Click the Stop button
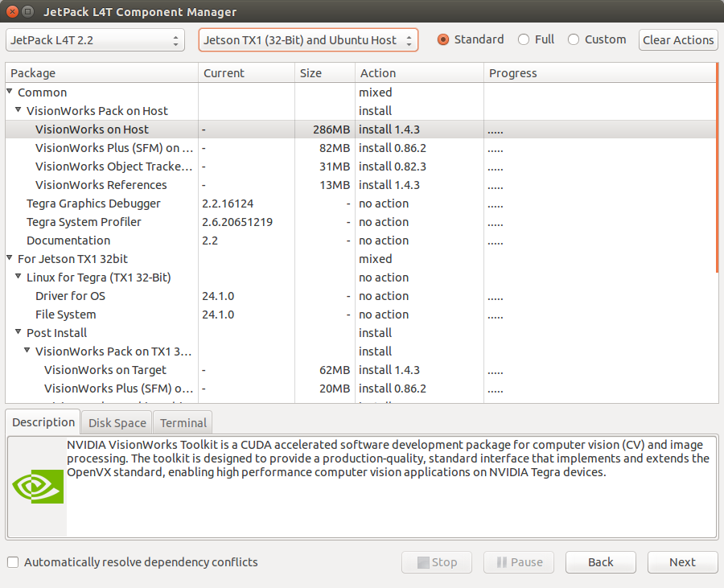This screenshot has height=588, width=724. click(x=436, y=562)
